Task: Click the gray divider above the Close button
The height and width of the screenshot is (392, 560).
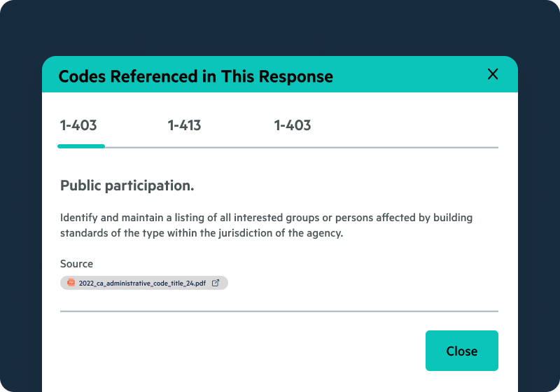Action: [x=279, y=310]
